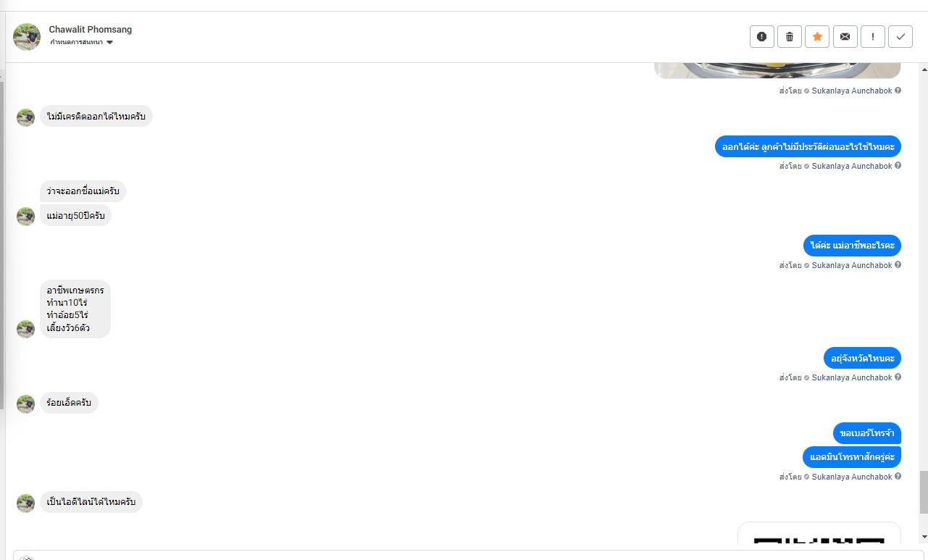Open the car photo attachment at top

[x=777, y=70]
